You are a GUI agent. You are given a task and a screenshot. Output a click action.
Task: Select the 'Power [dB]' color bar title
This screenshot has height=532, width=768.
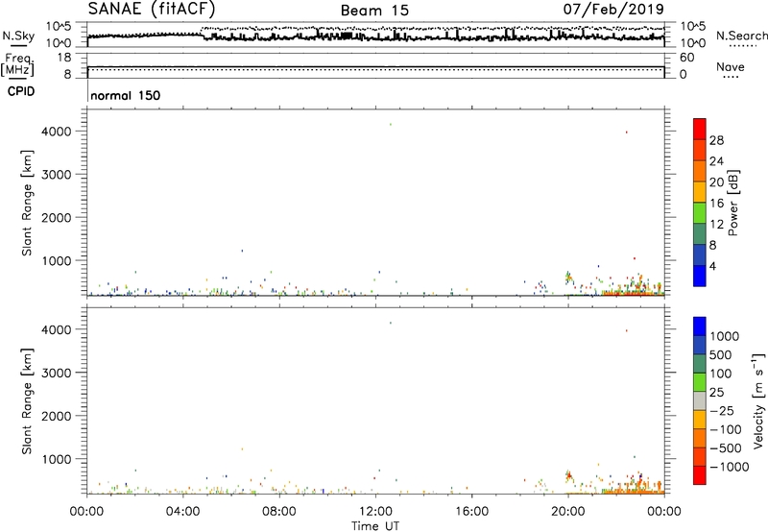click(x=732, y=203)
